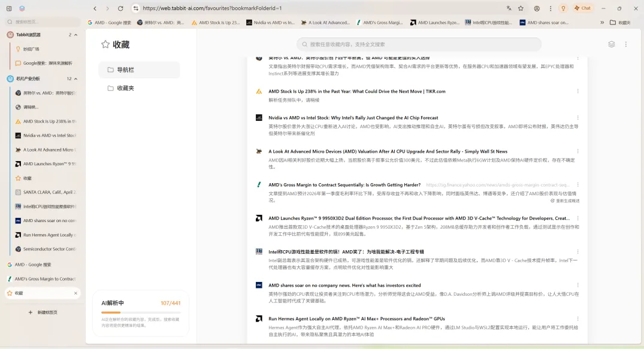Open 'AMD Launches Ryzen 9 9950X3D2 Dual Edition' article
The image size is (644, 349).
click(419, 218)
